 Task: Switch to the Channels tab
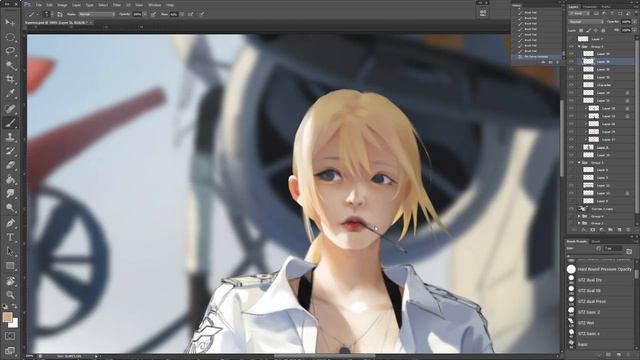pos(589,7)
